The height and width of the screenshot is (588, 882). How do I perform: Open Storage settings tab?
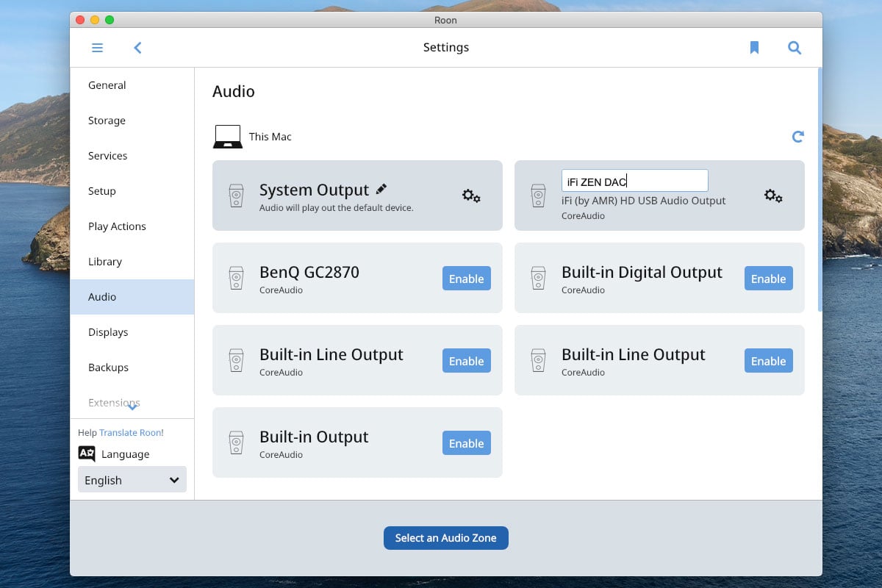(x=132, y=121)
